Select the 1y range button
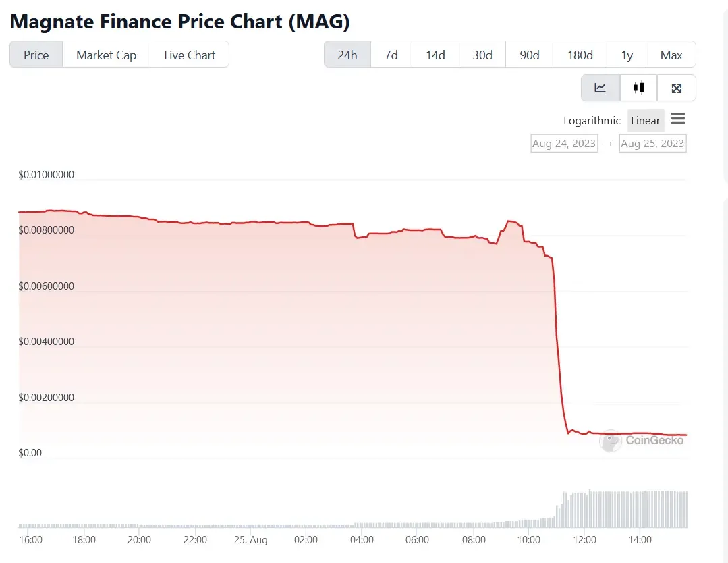 click(626, 55)
